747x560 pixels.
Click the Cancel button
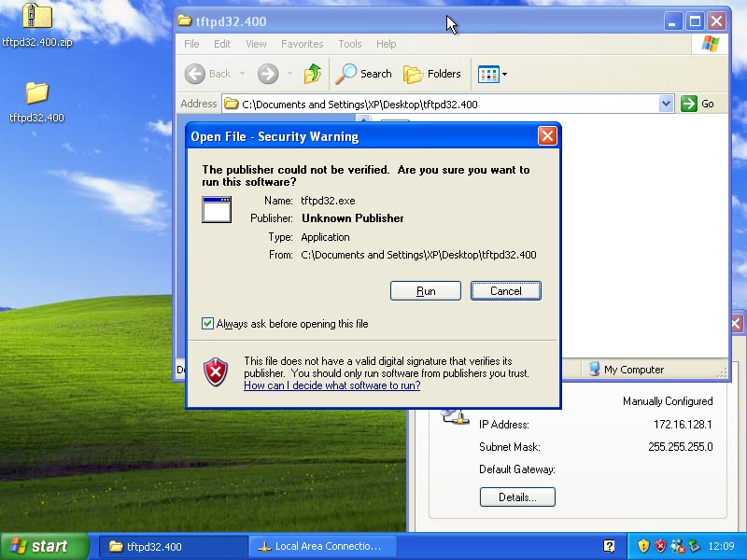505,290
